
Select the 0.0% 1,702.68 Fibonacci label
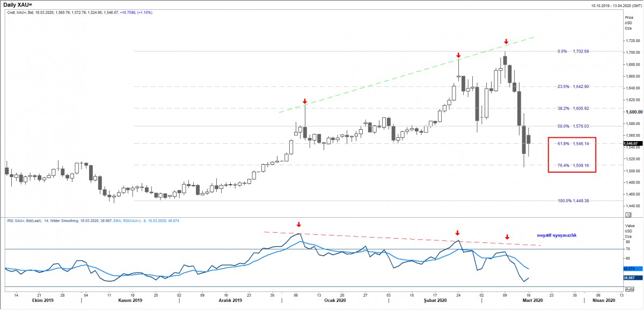coord(573,51)
